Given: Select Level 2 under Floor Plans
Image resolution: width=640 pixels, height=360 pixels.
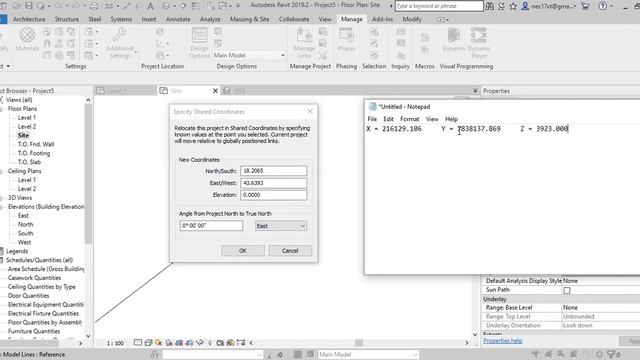Looking at the screenshot, I should click(x=27, y=127).
